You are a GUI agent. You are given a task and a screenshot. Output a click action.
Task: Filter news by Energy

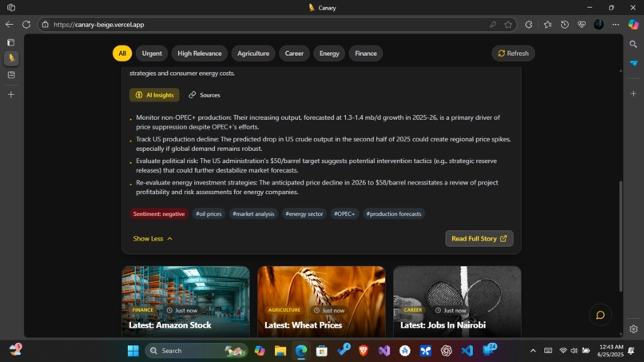point(329,54)
